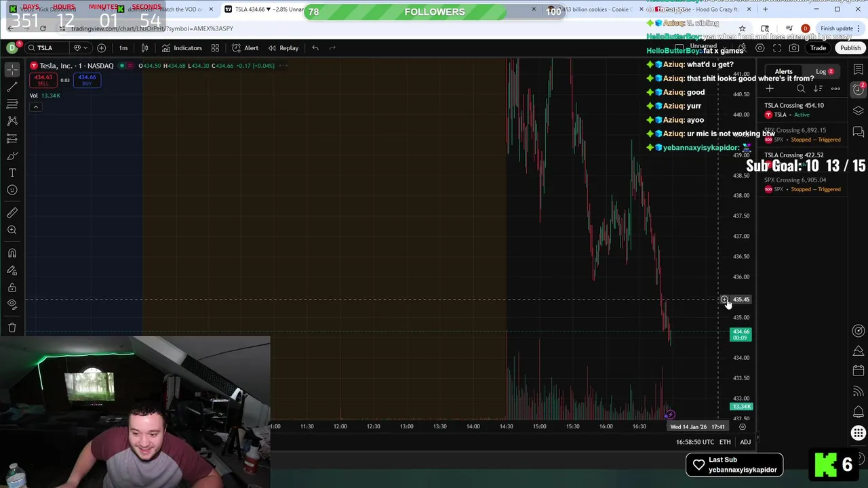Open the time axis settings gear
868x488 pixels.
(x=742, y=427)
